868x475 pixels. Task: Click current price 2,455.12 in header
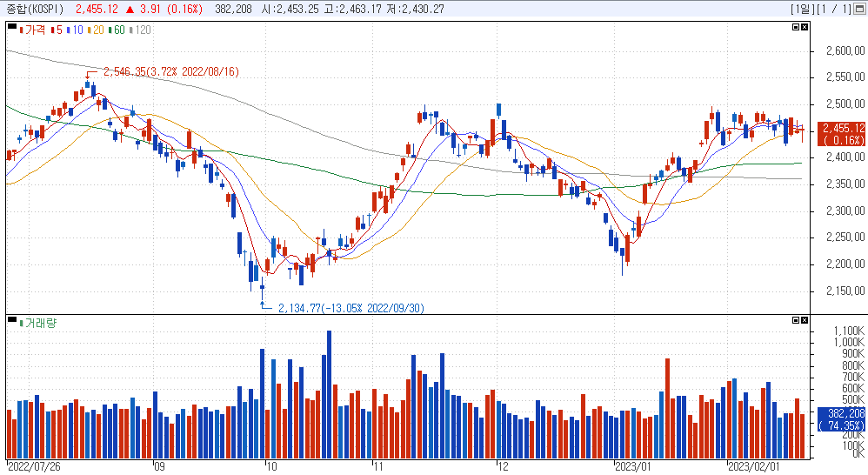[97, 9]
